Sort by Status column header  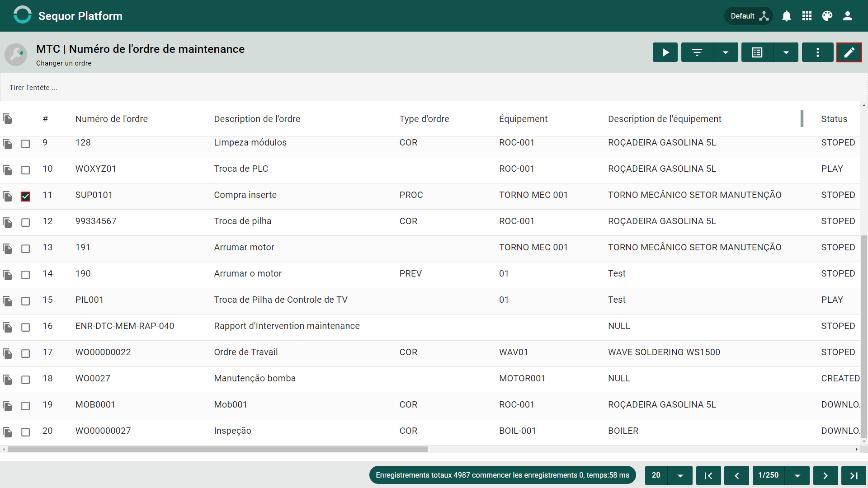click(x=834, y=119)
